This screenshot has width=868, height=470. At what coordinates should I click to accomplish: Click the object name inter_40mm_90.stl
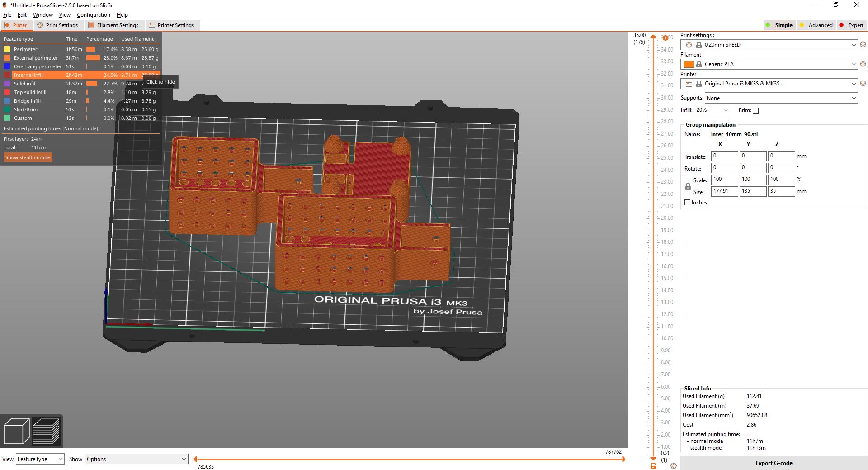734,134
